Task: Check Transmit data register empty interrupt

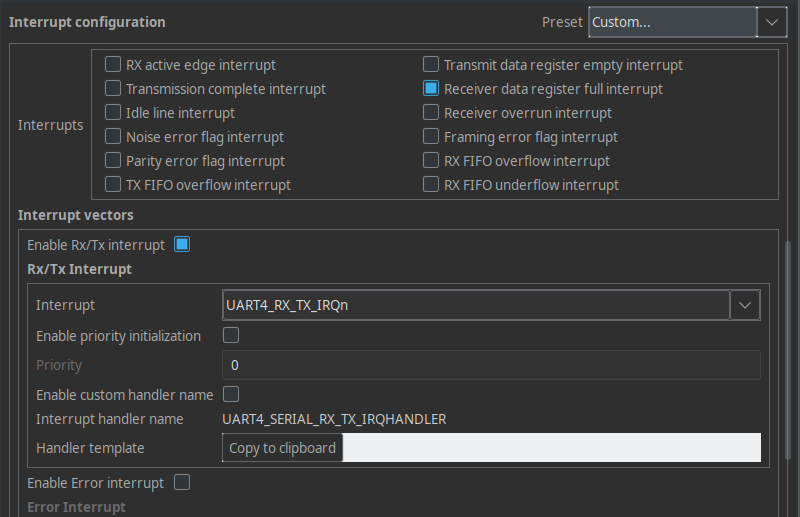Action: pyautogui.click(x=431, y=65)
